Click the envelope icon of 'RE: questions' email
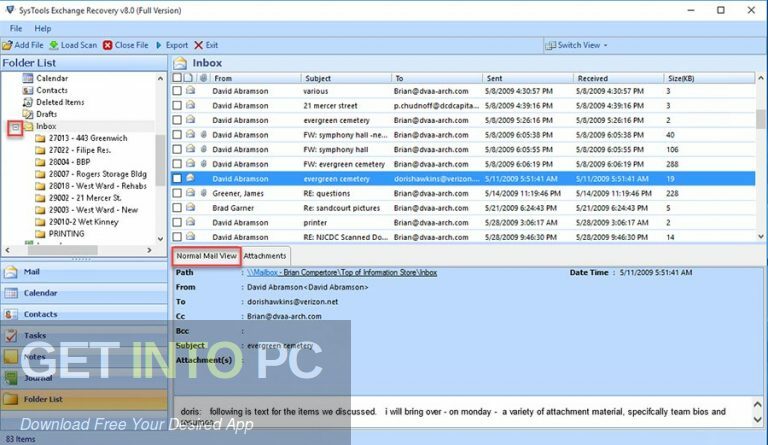This screenshot has width=768, height=445. [190, 193]
